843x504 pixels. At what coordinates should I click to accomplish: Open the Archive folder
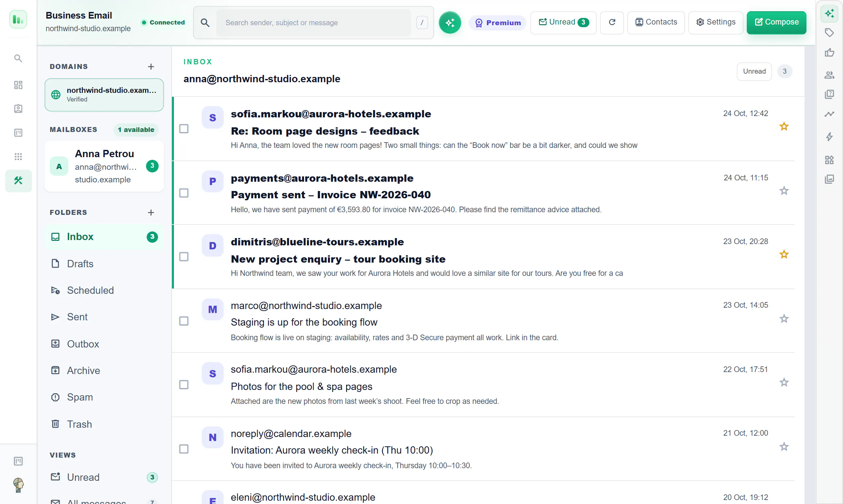[104, 370]
